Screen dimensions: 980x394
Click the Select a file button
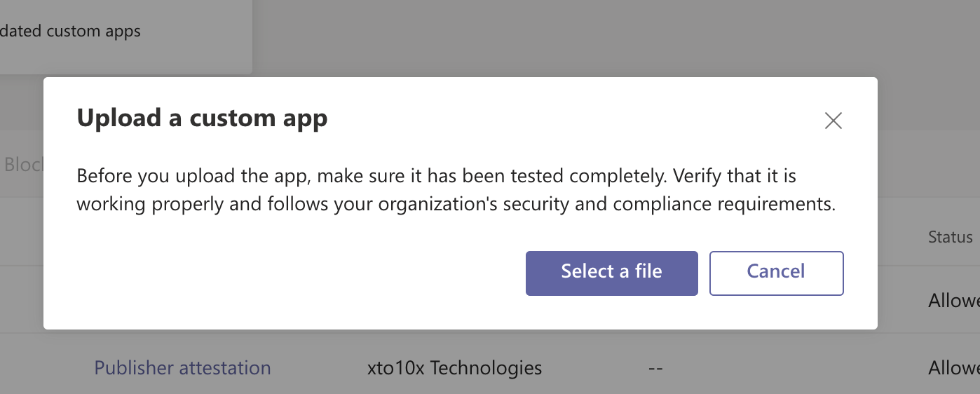[x=611, y=273]
